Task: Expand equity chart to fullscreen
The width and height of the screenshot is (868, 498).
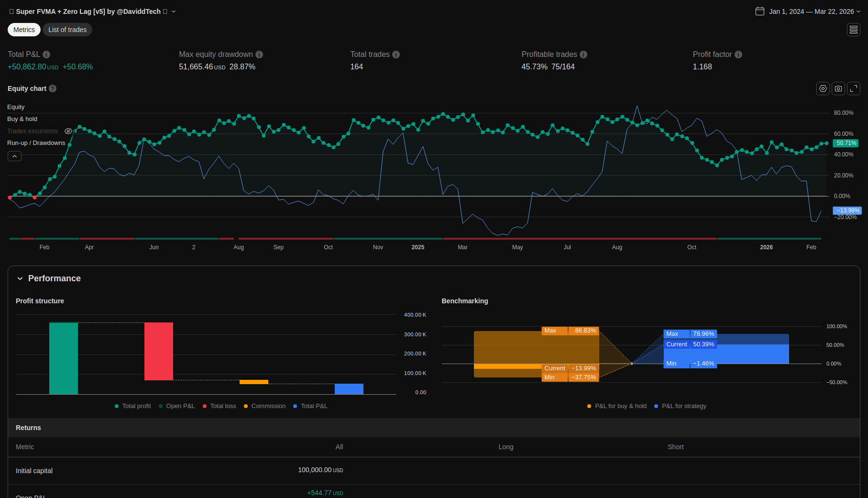Action: click(854, 89)
